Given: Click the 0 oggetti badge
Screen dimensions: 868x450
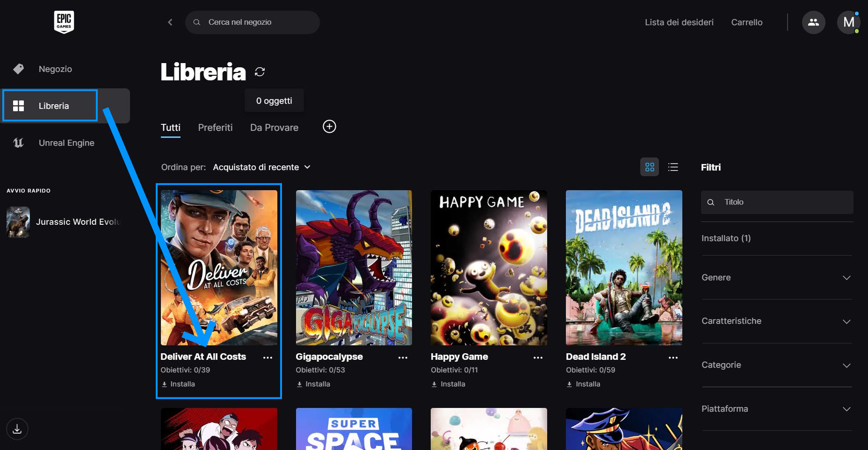Looking at the screenshot, I should click(274, 100).
